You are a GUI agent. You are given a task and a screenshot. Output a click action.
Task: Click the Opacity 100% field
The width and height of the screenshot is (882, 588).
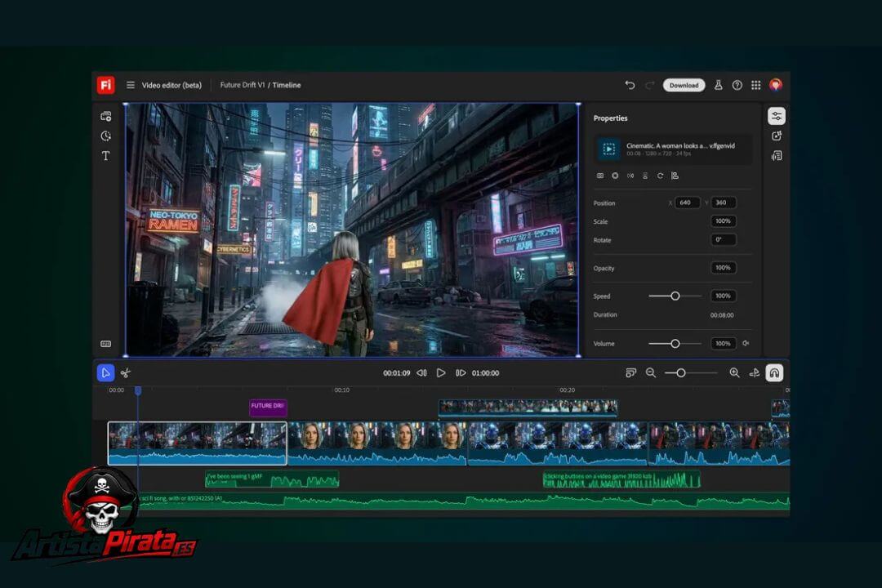(724, 268)
